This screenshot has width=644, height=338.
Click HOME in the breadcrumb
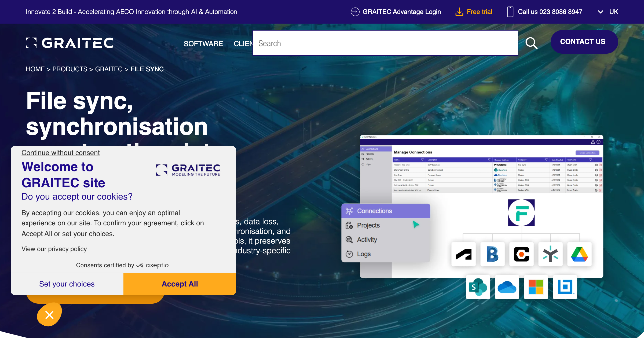point(35,69)
